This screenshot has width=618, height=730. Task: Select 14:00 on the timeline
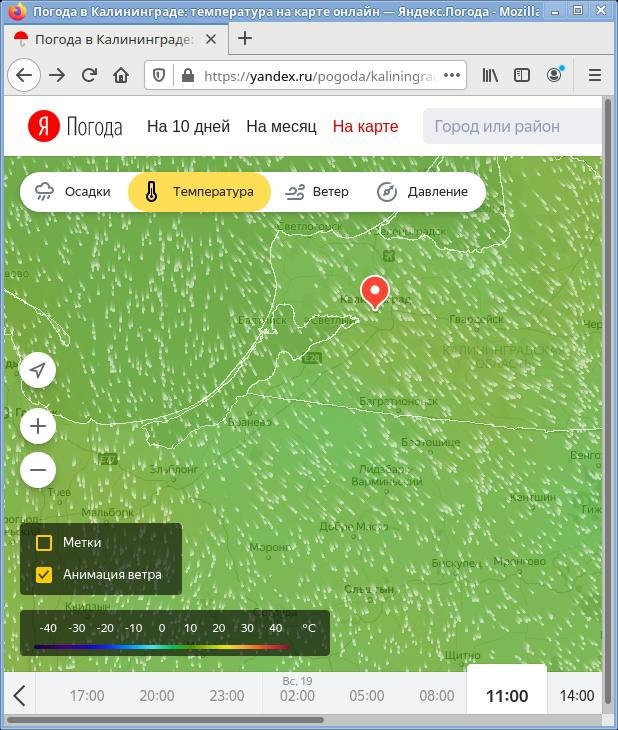(x=577, y=696)
